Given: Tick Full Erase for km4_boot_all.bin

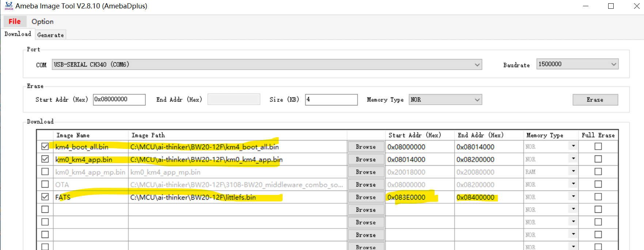Looking at the screenshot, I should pyautogui.click(x=598, y=147).
